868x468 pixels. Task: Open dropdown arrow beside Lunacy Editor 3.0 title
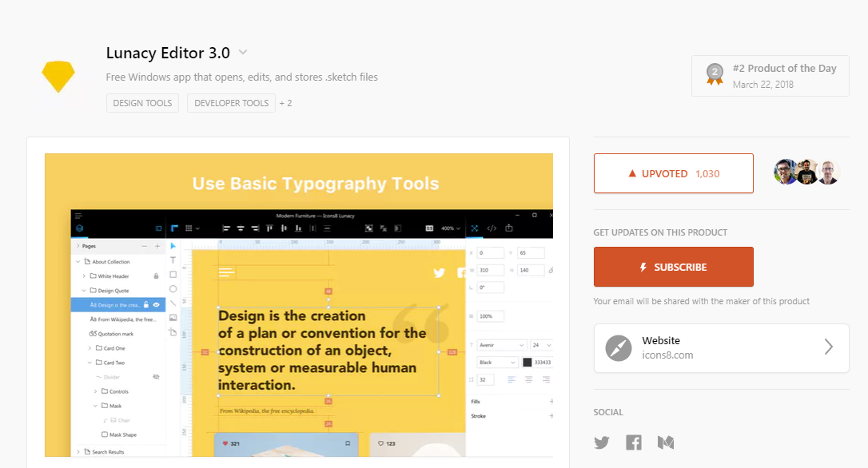click(x=242, y=53)
